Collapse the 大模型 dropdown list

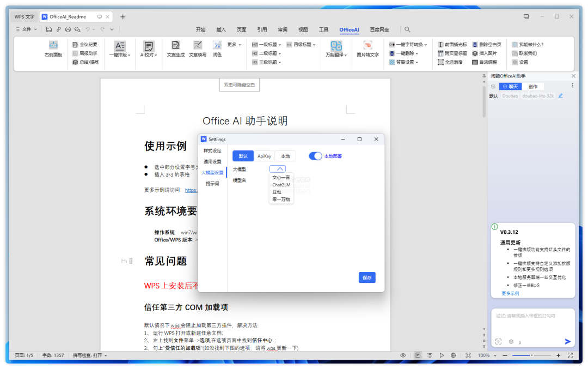277,169
